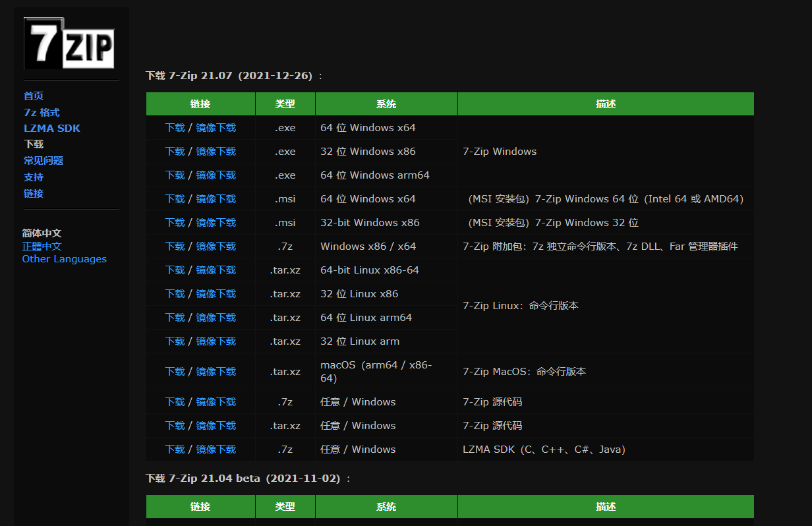The width and height of the screenshot is (812, 526).
Task: Click the 7-Zip logo image
Action: coord(69,43)
